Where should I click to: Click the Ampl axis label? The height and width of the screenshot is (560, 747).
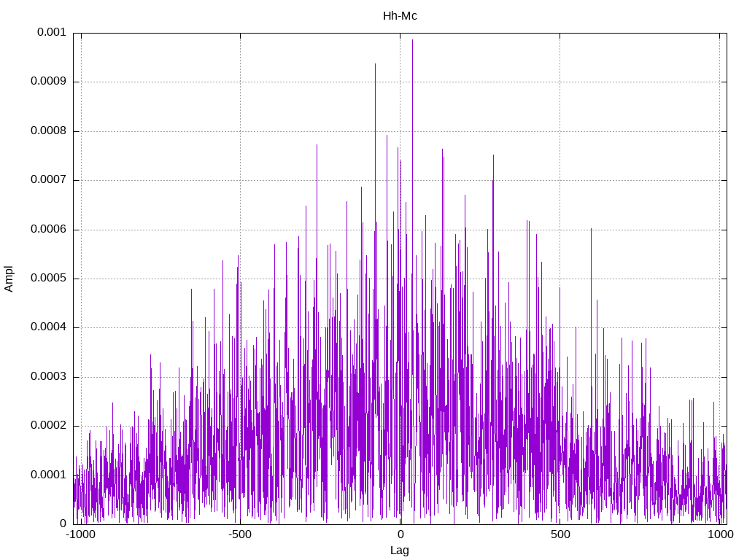pyautogui.click(x=9, y=279)
